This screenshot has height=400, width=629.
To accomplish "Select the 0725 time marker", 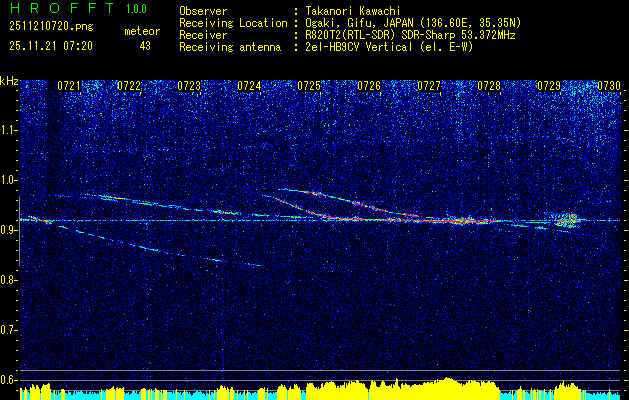I will [309, 86].
